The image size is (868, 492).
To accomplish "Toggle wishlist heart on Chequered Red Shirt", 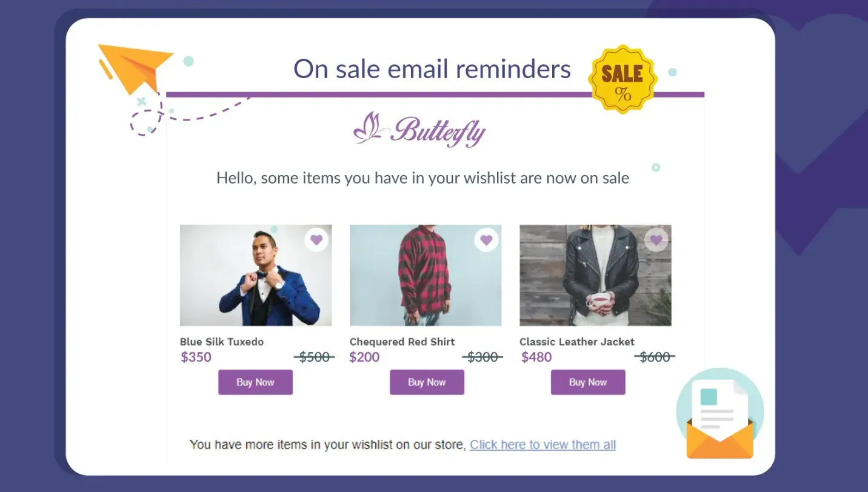I will tap(486, 240).
